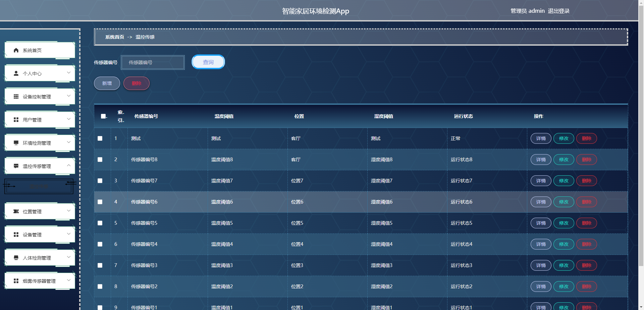Click the 温控传感管理 sensor icon
Screen dimensions: 644x310
click(x=15, y=166)
